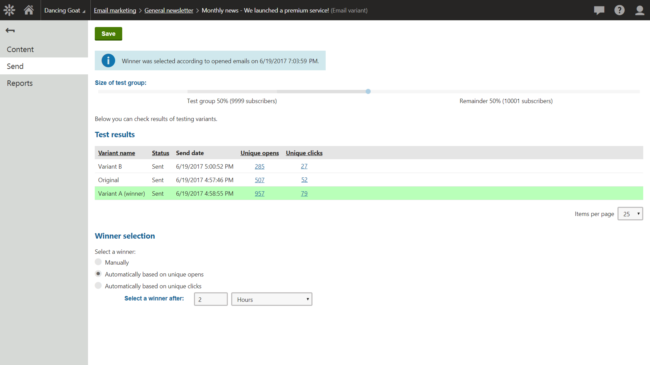
Task: Open the Hours time unit dropdown
Action: [x=272, y=299]
